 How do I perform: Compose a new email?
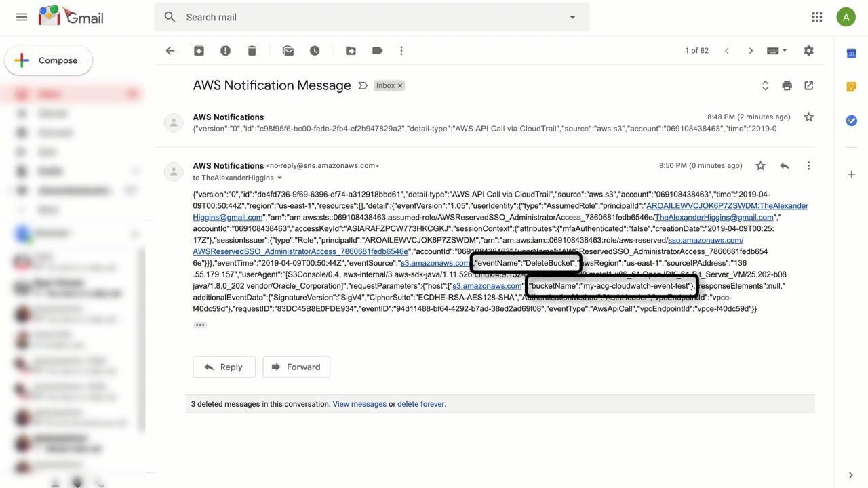49,60
